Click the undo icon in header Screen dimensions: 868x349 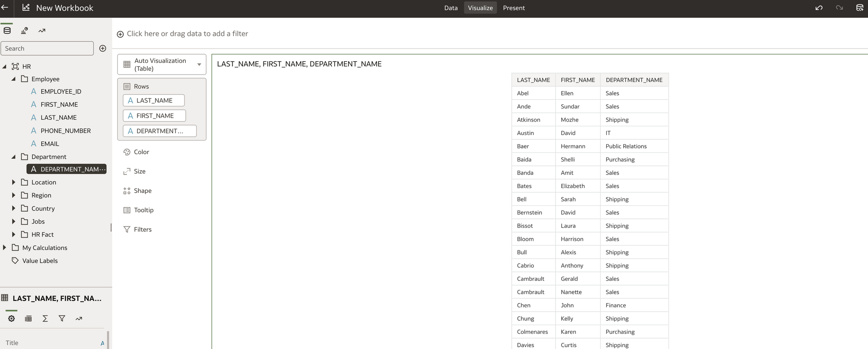point(819,8)
